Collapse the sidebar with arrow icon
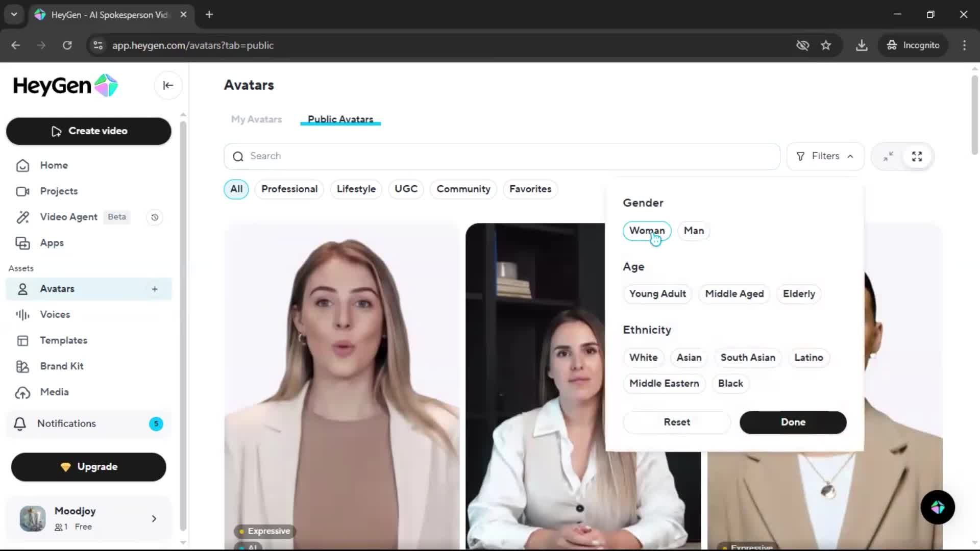 coord(168,85)
